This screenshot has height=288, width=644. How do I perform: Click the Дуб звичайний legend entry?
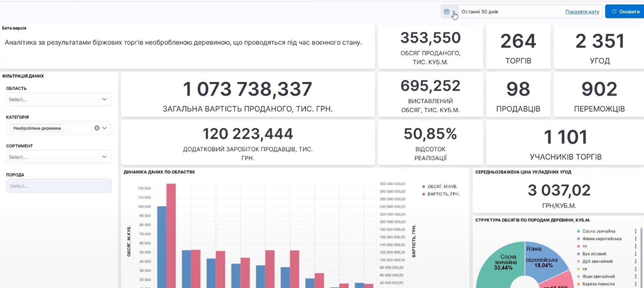point(594,261)
